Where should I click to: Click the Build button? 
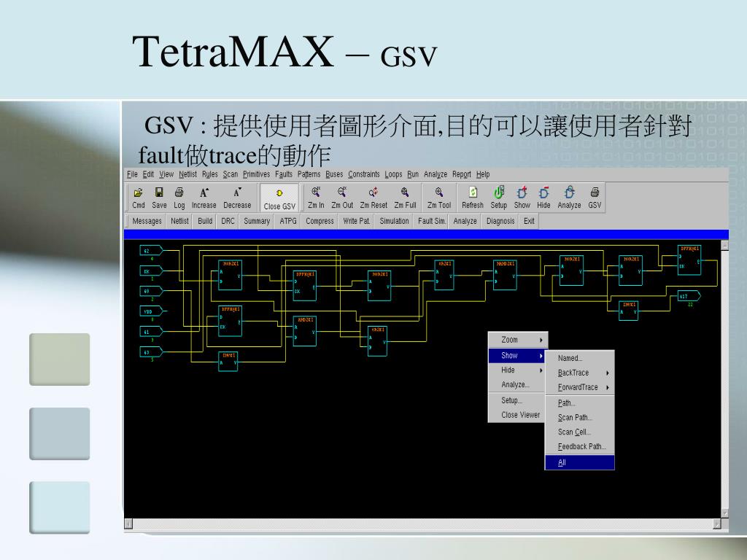[x=205, y=221]
